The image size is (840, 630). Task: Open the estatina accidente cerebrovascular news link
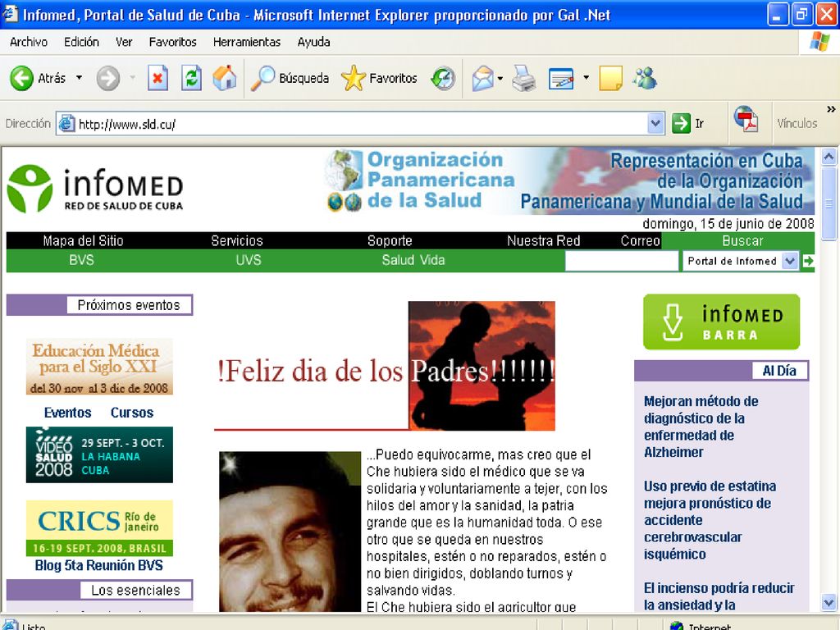[x=710, y=519]
